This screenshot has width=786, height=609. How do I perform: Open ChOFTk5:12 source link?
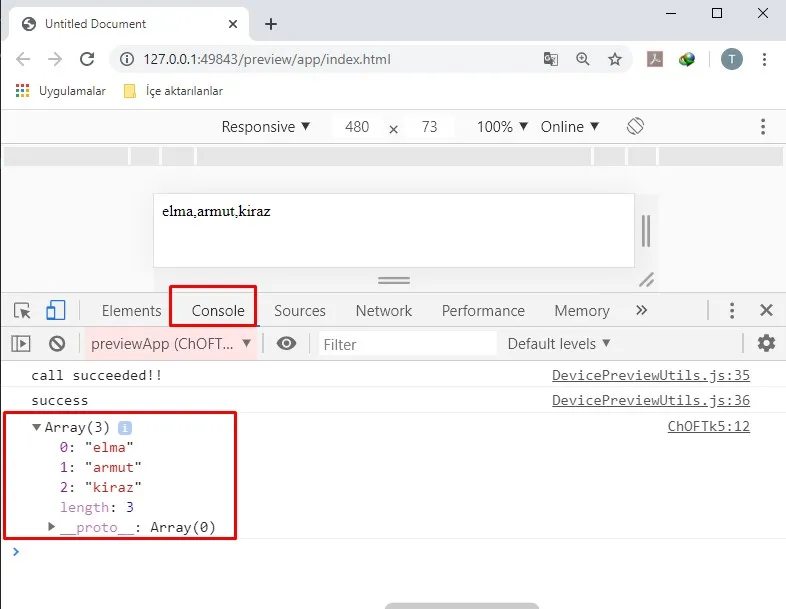pyautogui.click(x=708, y=426)
